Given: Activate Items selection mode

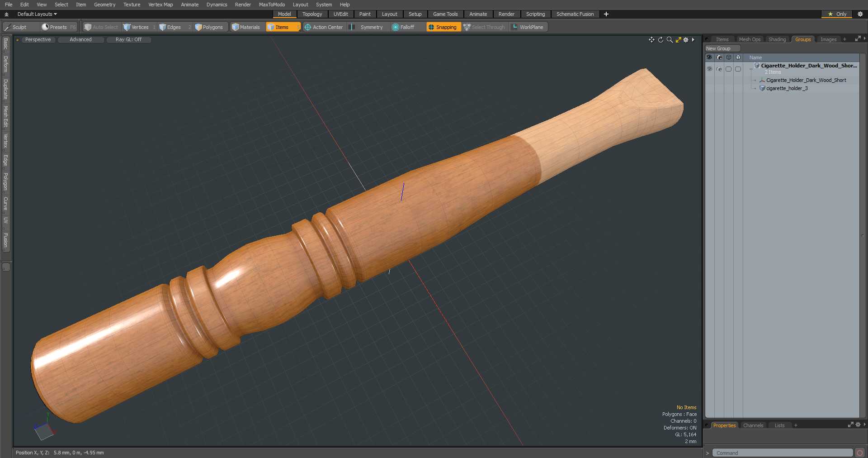Looking at the screenshot, I should [x=283, y=27].
